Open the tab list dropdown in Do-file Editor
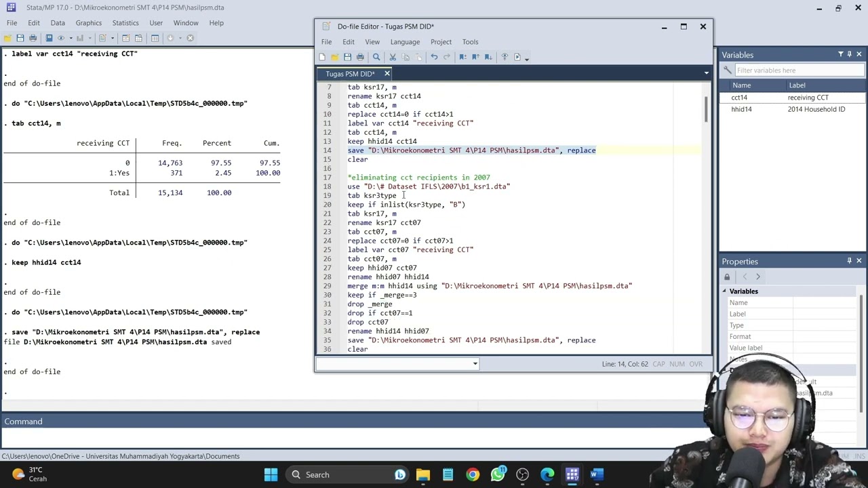868x488 pixels. point(706,73)
